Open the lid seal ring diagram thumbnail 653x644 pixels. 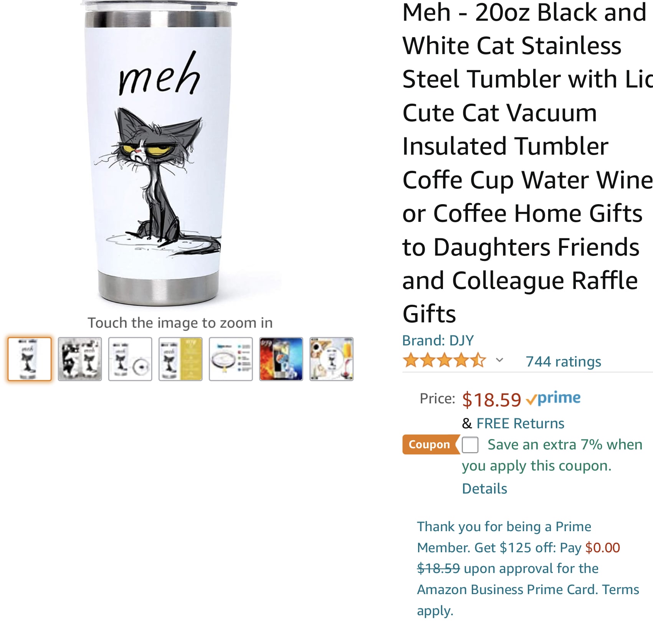[x=231, y=359]
